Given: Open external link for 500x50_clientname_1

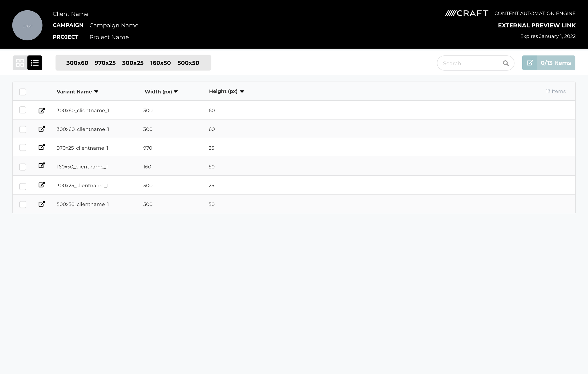Looking at the screenshot, I should (x=42, y=204).
